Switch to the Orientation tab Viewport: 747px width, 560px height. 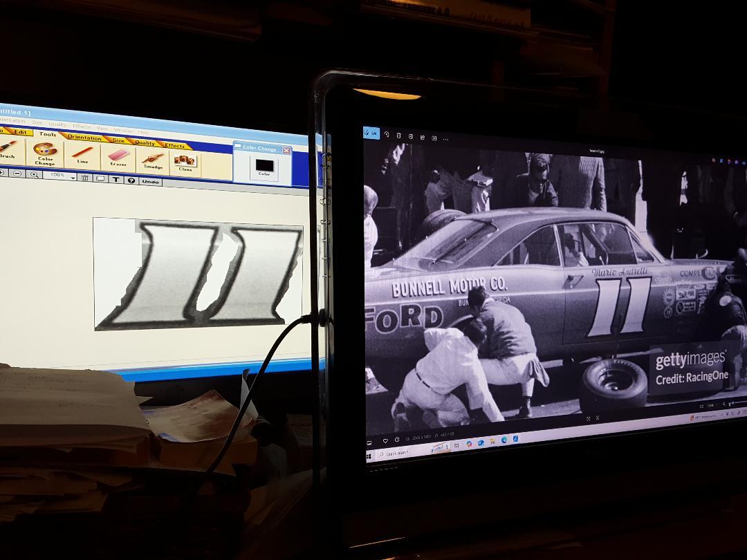pos(84,137)
